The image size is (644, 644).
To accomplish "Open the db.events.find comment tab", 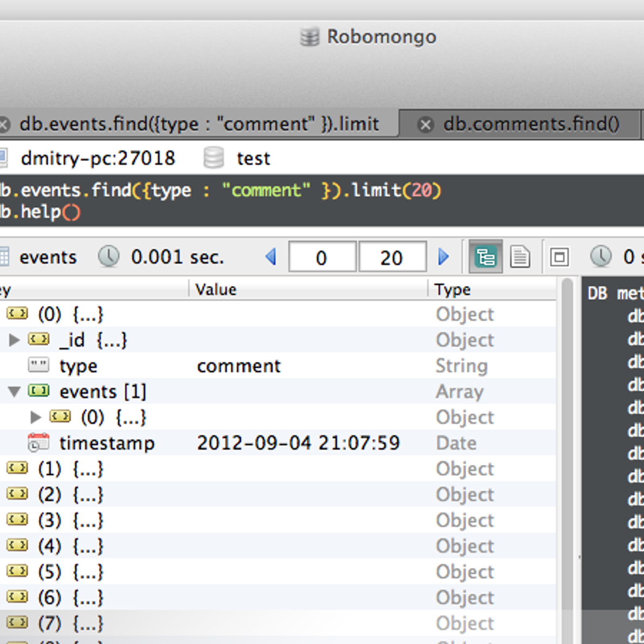I will (x=199, y=124).
